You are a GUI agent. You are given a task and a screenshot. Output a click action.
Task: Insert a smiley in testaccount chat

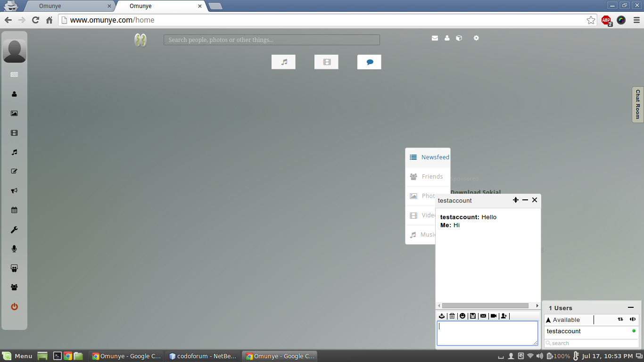tap(462, 316)
